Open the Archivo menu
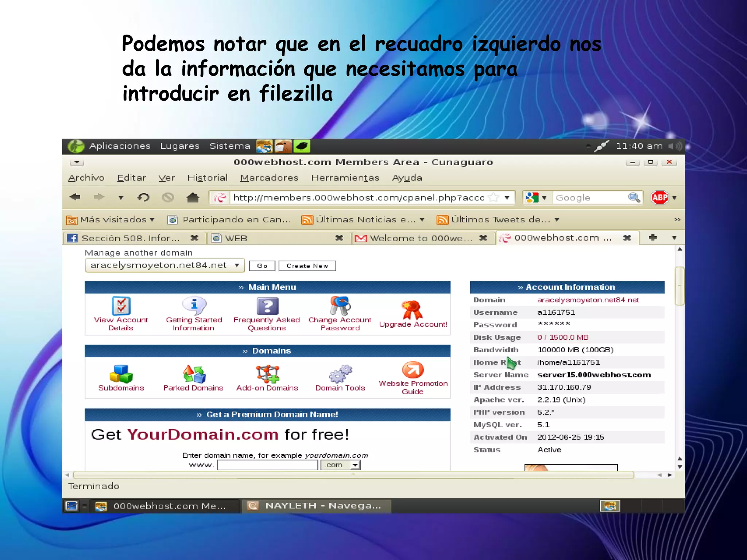This screenshot has width=747, height=560. pyautogui.click(x=86, y=178)
